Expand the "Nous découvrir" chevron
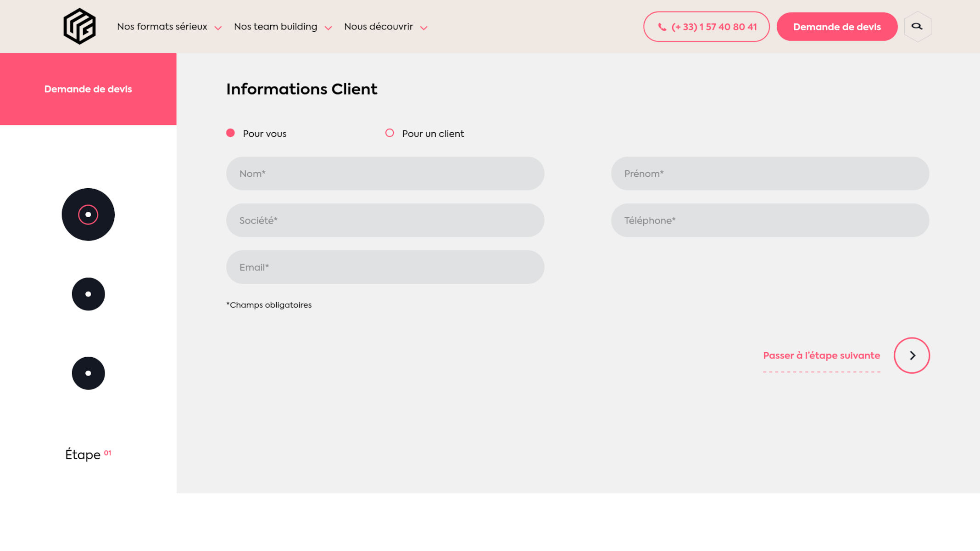980x551 pixels. [424, 28]
